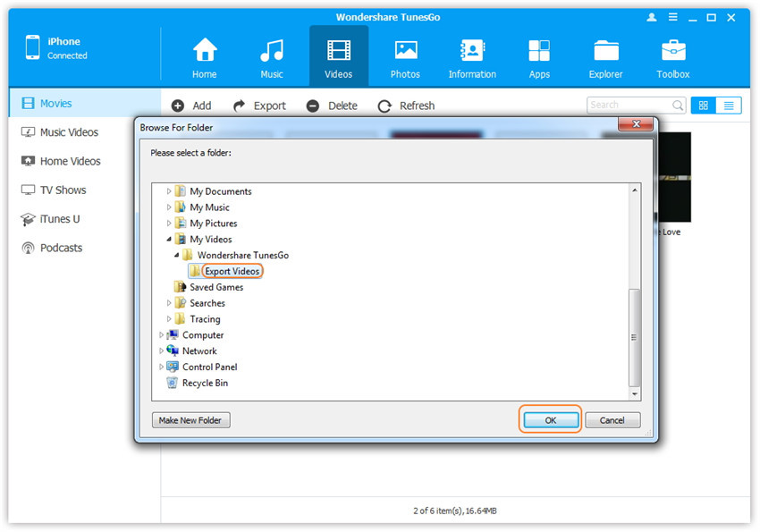Click the Make New Folder button
The width and height of the screenshot is (760, 532).
191,420
